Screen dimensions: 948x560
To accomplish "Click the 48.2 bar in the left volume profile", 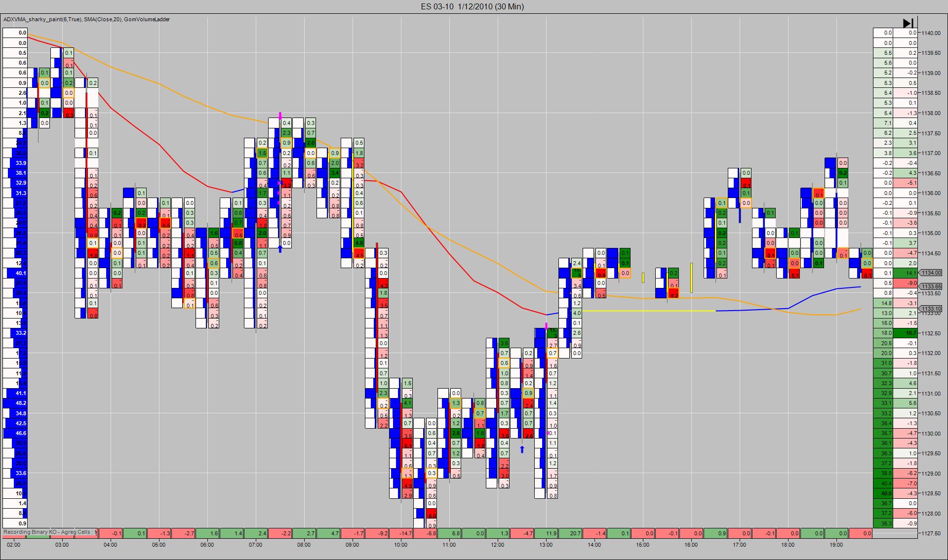I will (x=15, y=403).
